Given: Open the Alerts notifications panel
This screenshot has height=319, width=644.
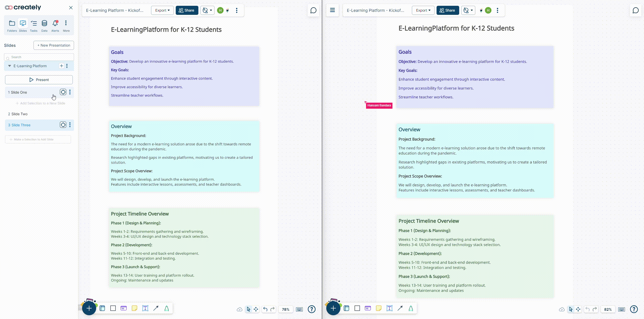Looking at the screenshot, I should (55, 26).
